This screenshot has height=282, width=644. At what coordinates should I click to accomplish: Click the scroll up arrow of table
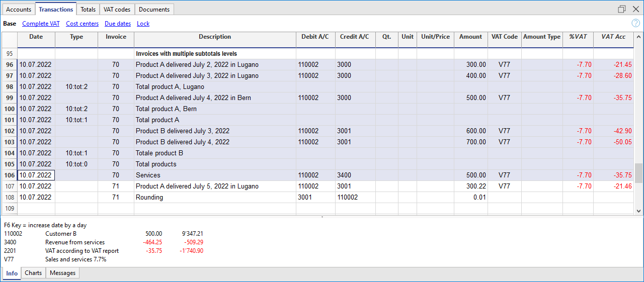[638, 37]
